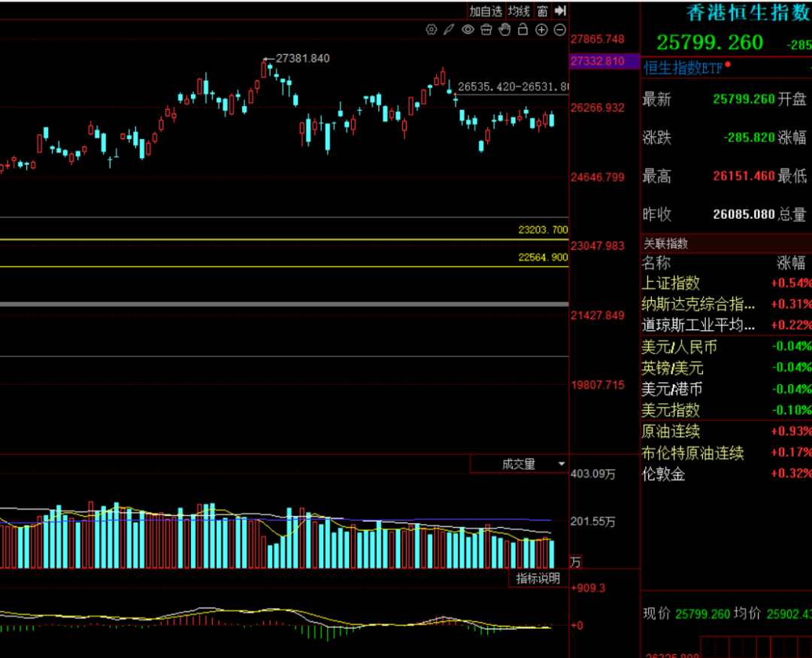The image size is (812, 658).
Task: Select the hand pan tool
Action: [504, 29]
